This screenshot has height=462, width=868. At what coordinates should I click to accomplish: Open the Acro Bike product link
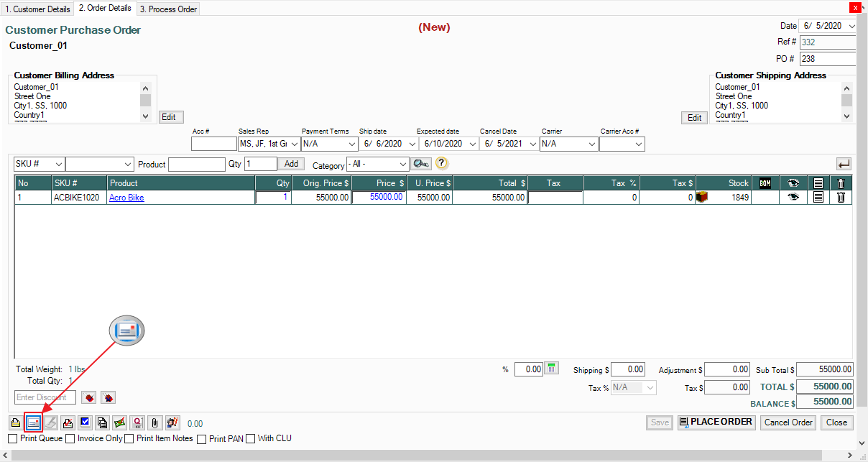126,198
